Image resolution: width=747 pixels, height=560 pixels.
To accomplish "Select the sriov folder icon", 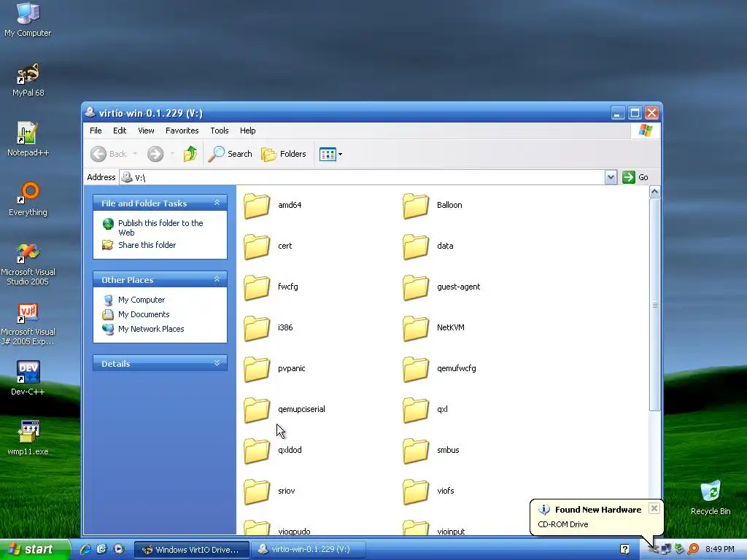I will [257, 492].
